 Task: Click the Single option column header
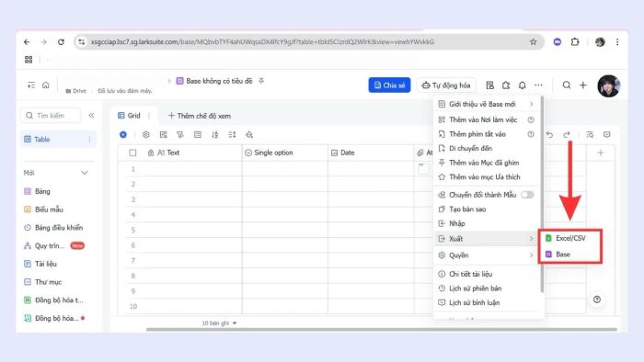coord(285,153)
